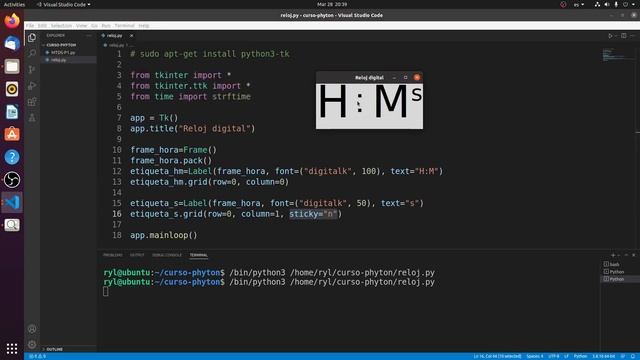
Task: Open Ubuntu Software from the dock
Action: tap(12, 134)
